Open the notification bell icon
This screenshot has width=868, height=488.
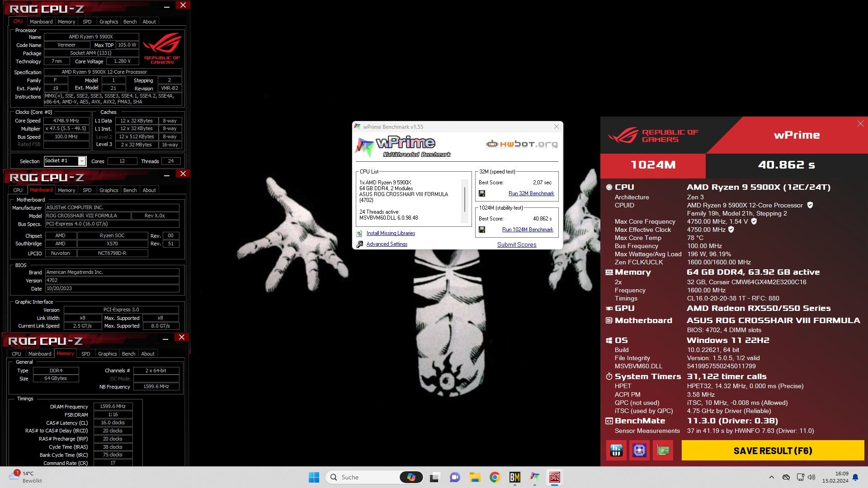[x=855, y=477]
